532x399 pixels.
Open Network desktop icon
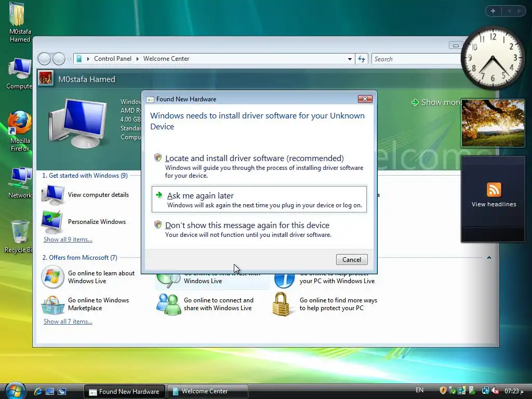tap(20, 182)
